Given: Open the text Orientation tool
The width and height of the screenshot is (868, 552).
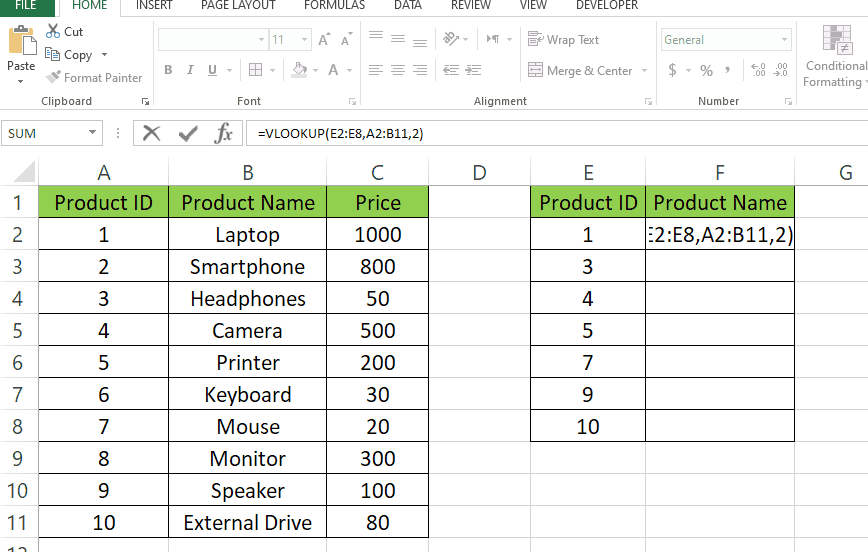Looking at the screenshot, I should (x=451, y=39).
